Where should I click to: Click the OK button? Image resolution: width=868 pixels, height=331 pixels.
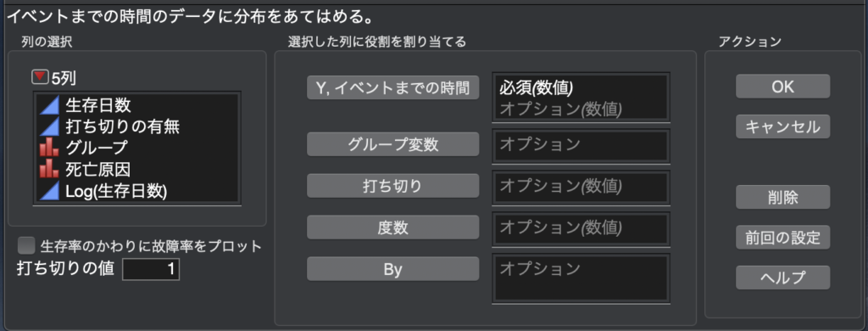click(782, 87)
